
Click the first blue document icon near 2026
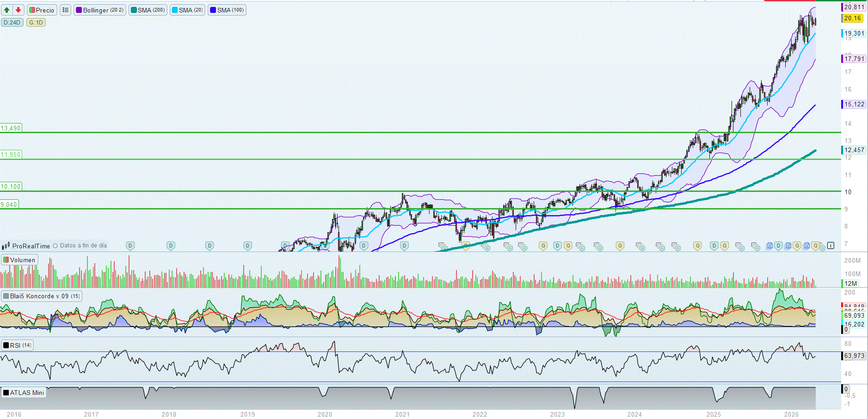770,246
